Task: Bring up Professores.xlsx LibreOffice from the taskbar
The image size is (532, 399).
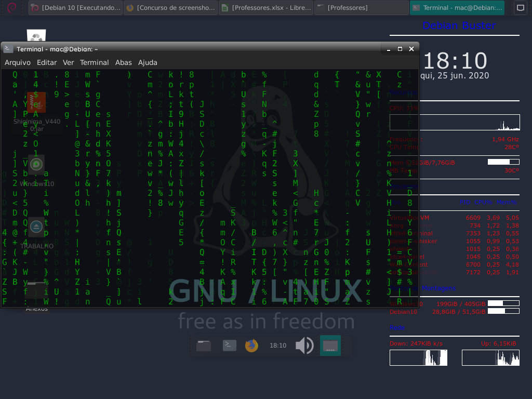Action: click(266, 8)
